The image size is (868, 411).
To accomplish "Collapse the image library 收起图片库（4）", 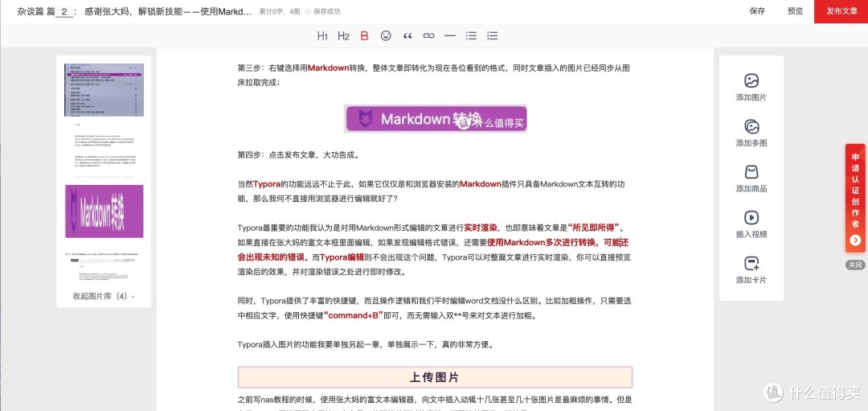I will [104, 296].
